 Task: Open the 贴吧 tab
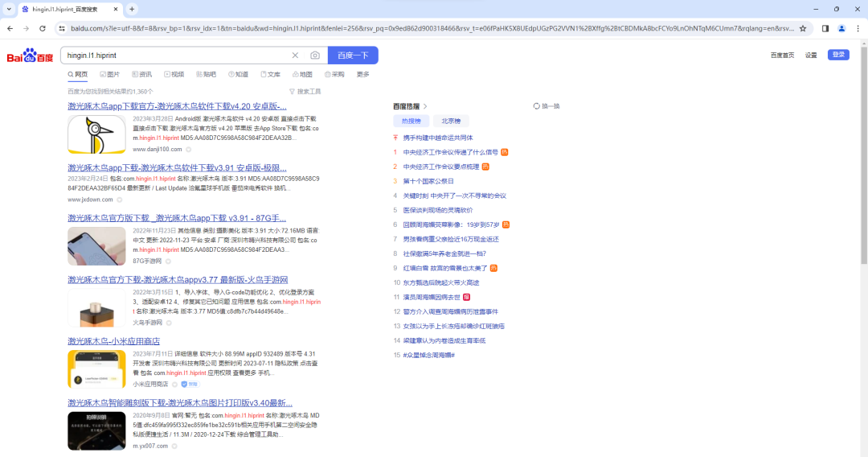206,74
